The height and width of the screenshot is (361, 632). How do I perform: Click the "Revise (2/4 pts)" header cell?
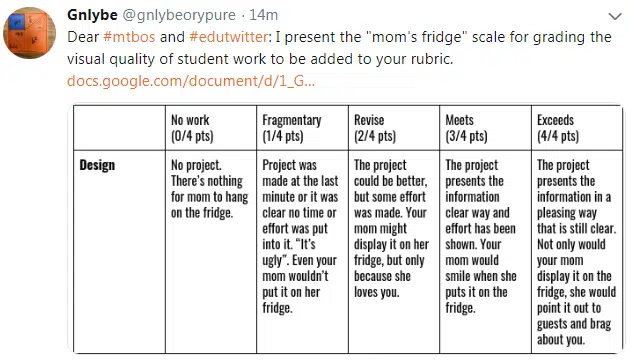coord(394,128)
